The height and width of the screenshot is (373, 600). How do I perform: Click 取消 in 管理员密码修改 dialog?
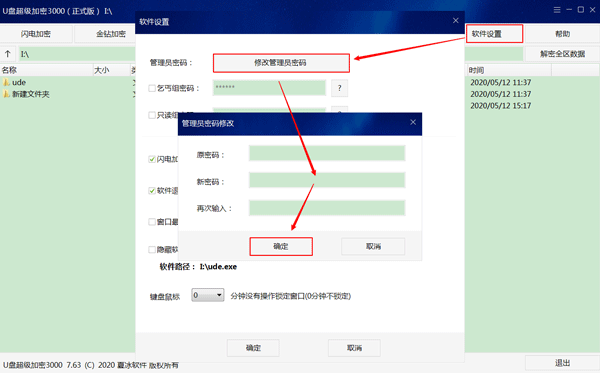click(373, 246)
